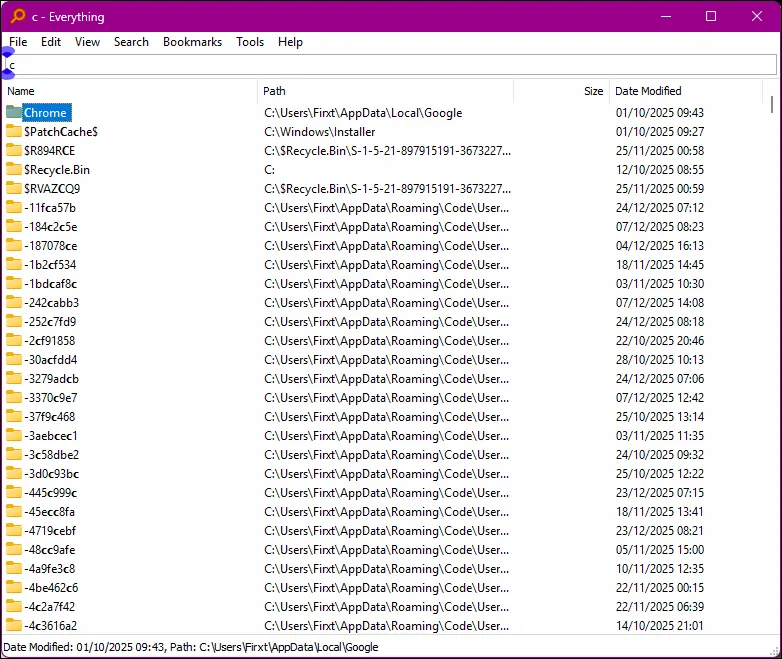Click the search text field containing 'c'
The width and height of the screenshot is (782, 659).
(x=391, y=65)
